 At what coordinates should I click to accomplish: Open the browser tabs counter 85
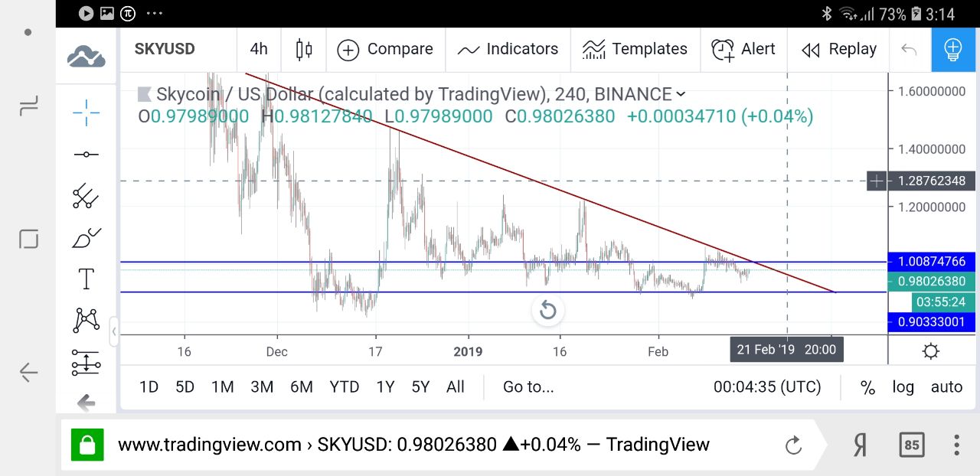911,445
